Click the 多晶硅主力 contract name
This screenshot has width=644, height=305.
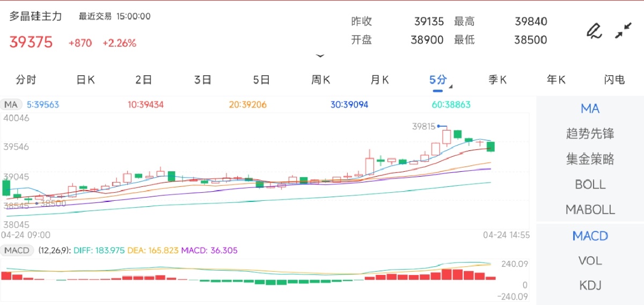click(x=36, y=17)
